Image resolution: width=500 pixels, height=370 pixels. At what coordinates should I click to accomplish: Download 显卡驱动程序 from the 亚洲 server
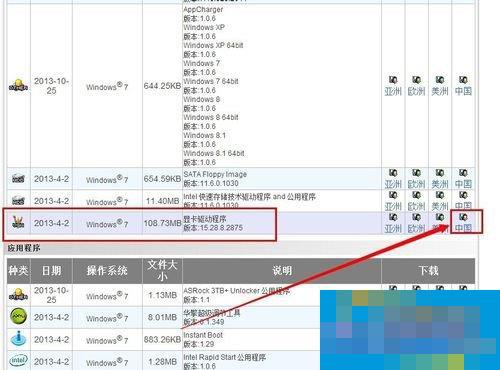coord(393,223)
